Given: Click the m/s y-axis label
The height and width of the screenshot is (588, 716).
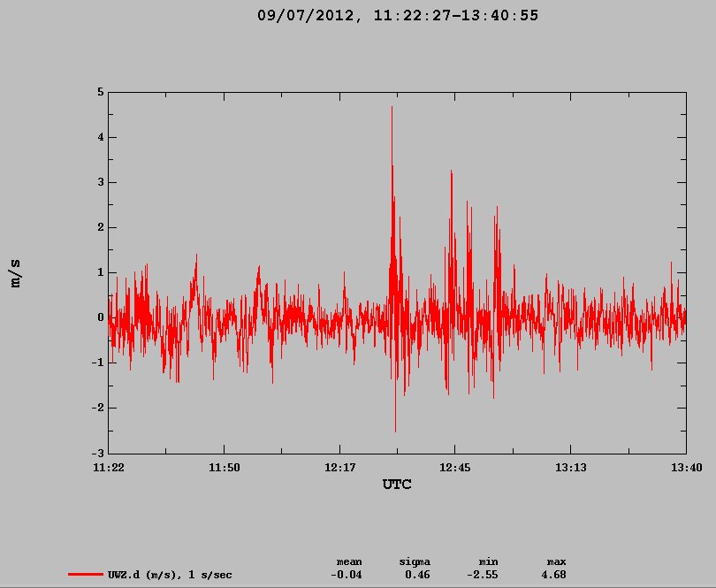Looking at the screenshot, I should click(16, 273).
